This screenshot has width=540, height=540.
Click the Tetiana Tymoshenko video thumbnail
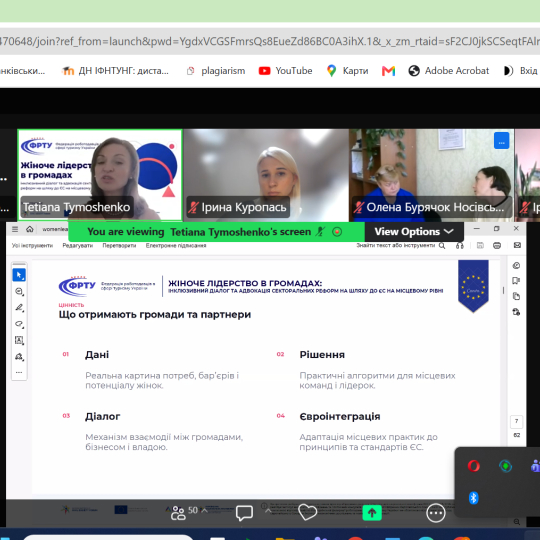click(x=100, y=175)
